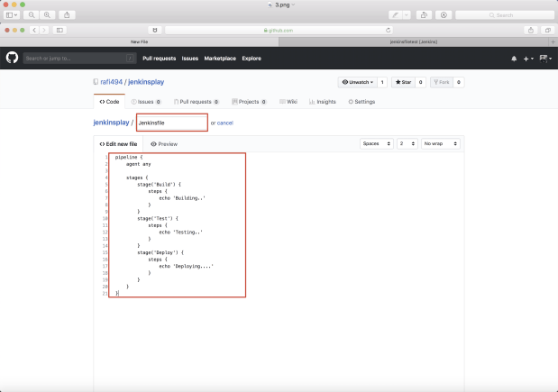This screenshot has width=558, height=392.
Task: Open the notifications bell icon
Action: click(x=514, y=59)
